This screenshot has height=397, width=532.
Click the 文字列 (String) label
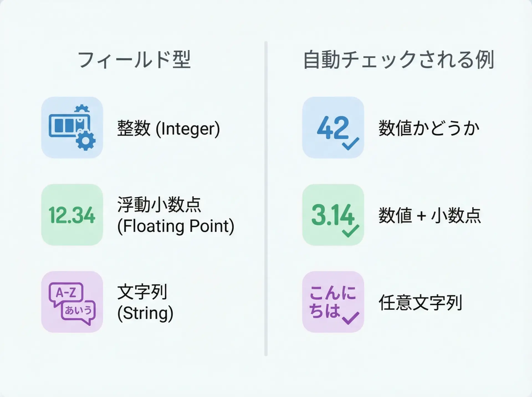coord(145,302)
